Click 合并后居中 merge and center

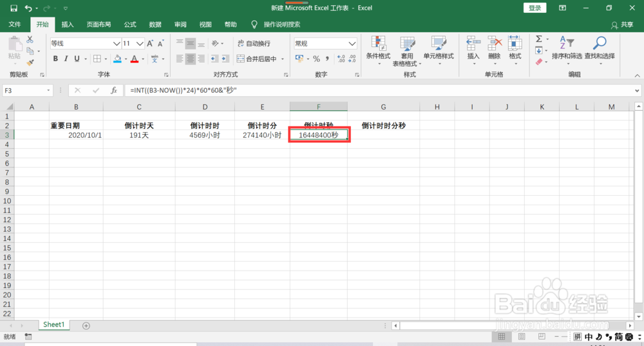click(257, 59)
